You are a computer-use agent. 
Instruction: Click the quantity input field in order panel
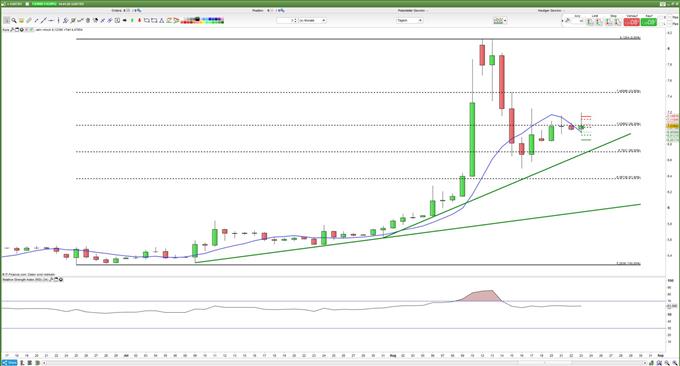(x=576, y=21)
